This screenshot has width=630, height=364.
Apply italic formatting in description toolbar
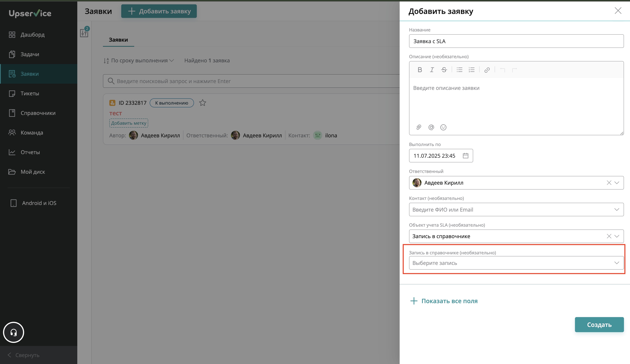click(x=432, y=70)
